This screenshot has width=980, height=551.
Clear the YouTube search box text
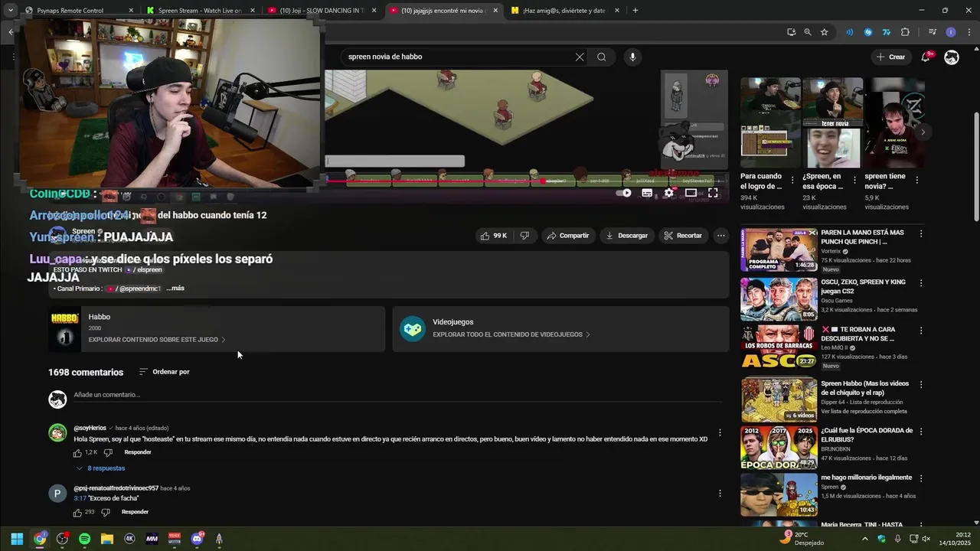coord(580,57)
